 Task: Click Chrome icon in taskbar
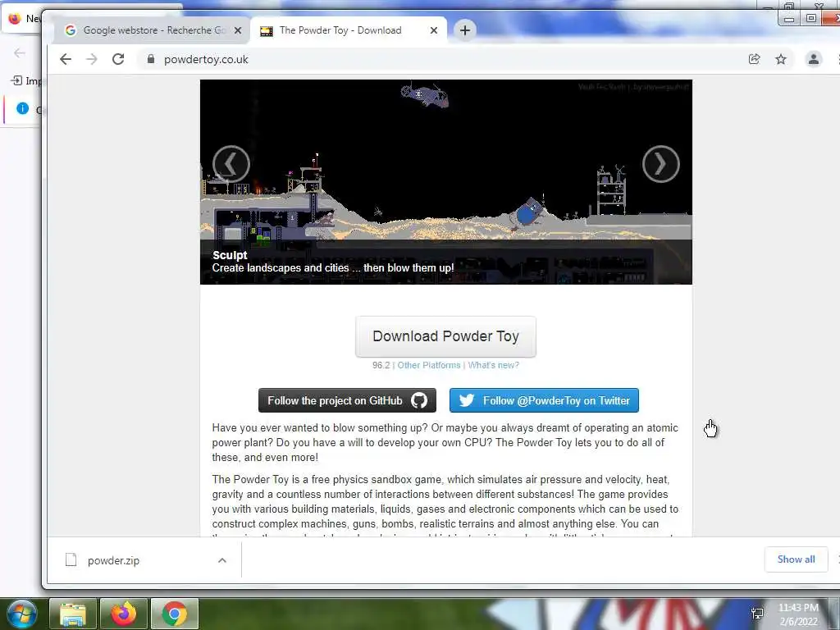coord(175,614)
